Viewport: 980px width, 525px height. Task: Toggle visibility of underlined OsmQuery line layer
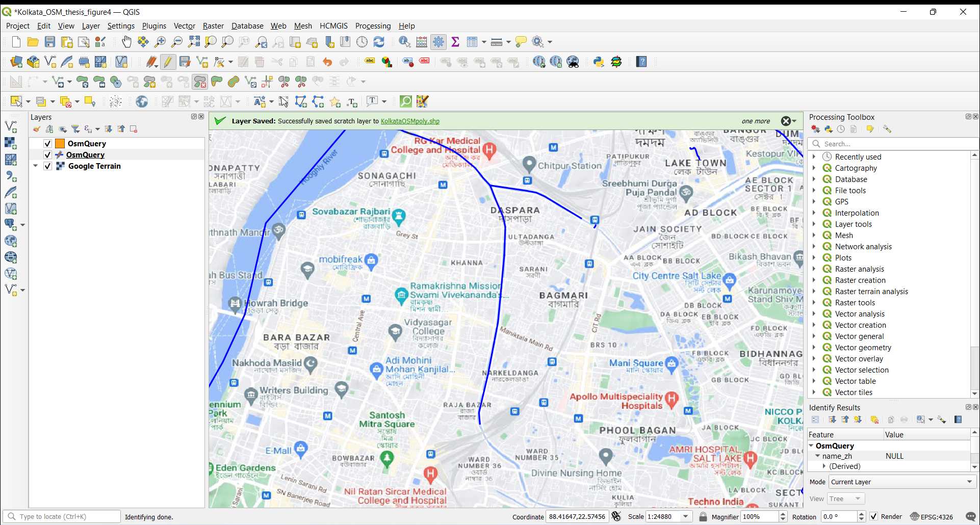click(47, 155)
